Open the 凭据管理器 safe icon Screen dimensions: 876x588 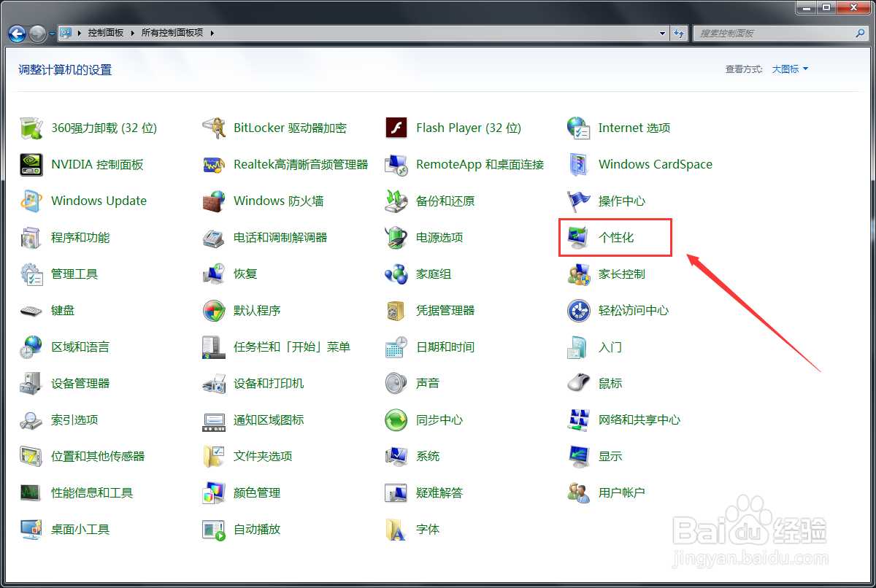tap(396, 310)
